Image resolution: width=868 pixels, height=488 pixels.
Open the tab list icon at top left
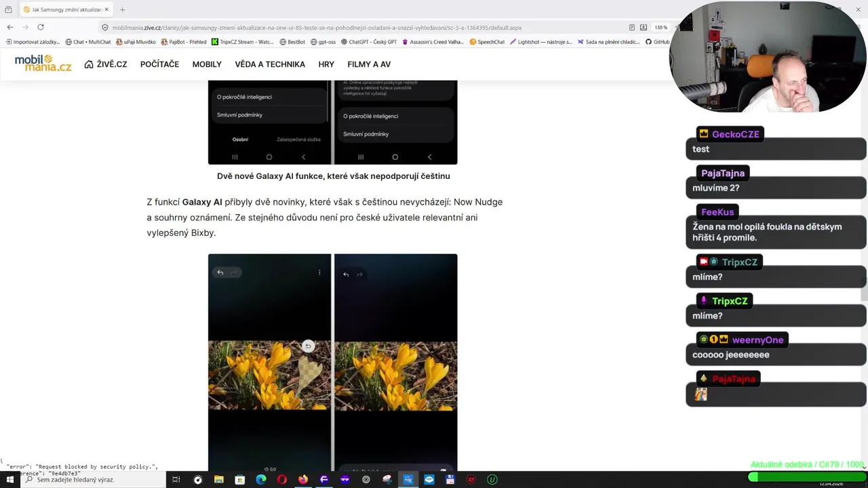coord(8,9)
